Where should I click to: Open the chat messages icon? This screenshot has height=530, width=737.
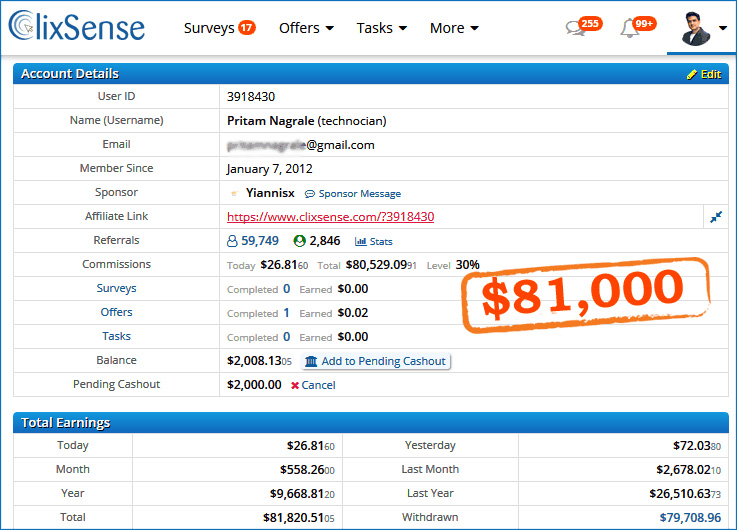(575, 28)
